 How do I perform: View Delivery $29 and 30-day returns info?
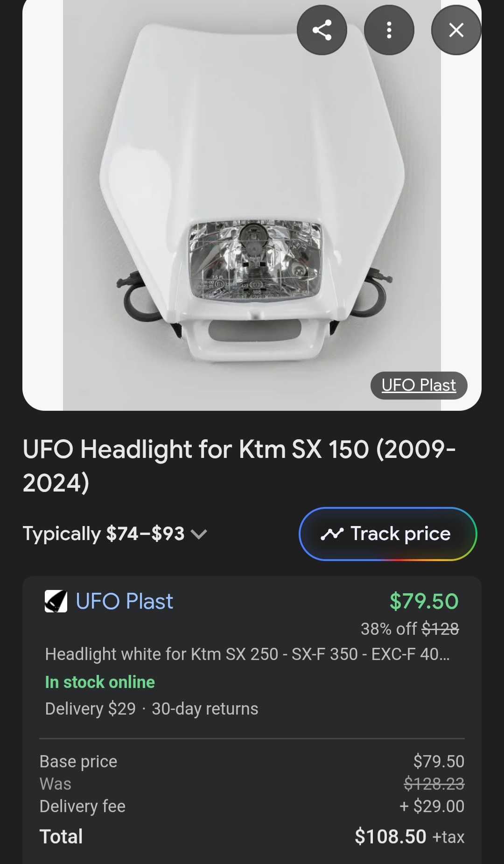click(152, 709)
